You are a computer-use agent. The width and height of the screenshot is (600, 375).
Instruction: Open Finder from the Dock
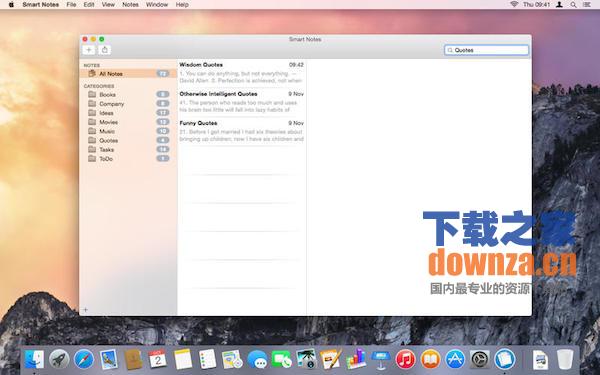tap(34, 359)
